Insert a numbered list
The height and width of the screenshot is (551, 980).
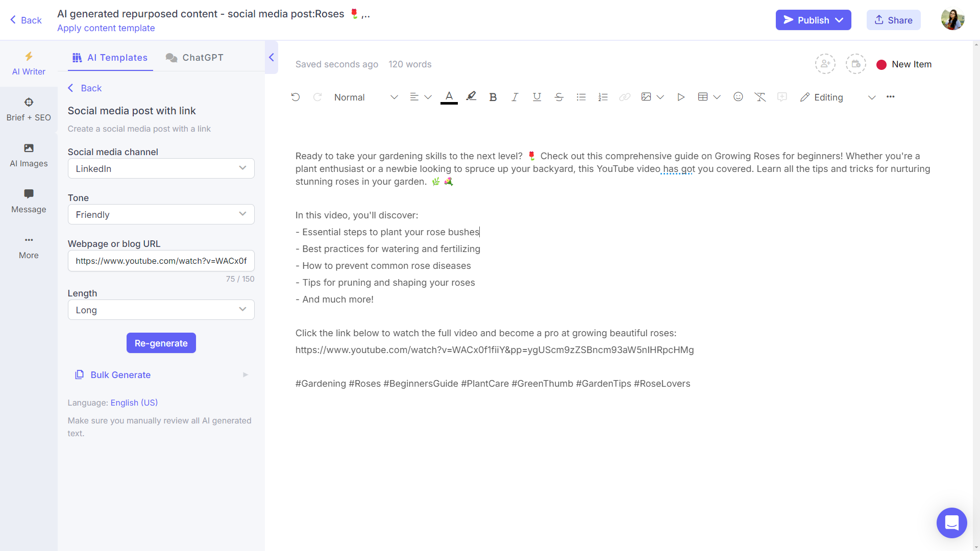click(602, 97)
